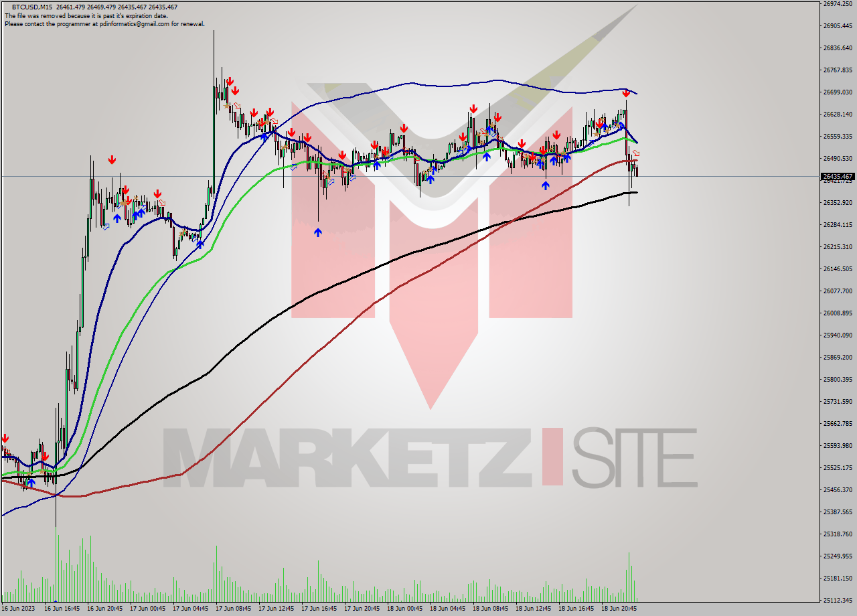Select the 16 Jun 16:45 time label

(x=62, y=609)
